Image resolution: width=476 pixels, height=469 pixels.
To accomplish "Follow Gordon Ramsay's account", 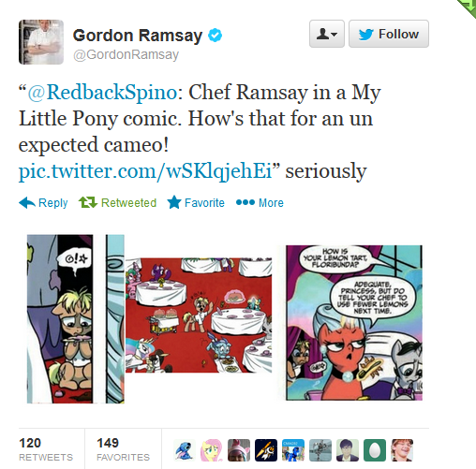I will pos(389,34).
